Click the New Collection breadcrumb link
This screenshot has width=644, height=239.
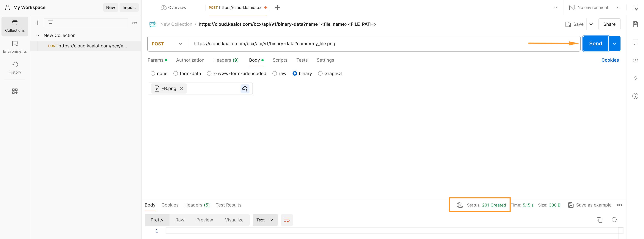click(176, 24)
